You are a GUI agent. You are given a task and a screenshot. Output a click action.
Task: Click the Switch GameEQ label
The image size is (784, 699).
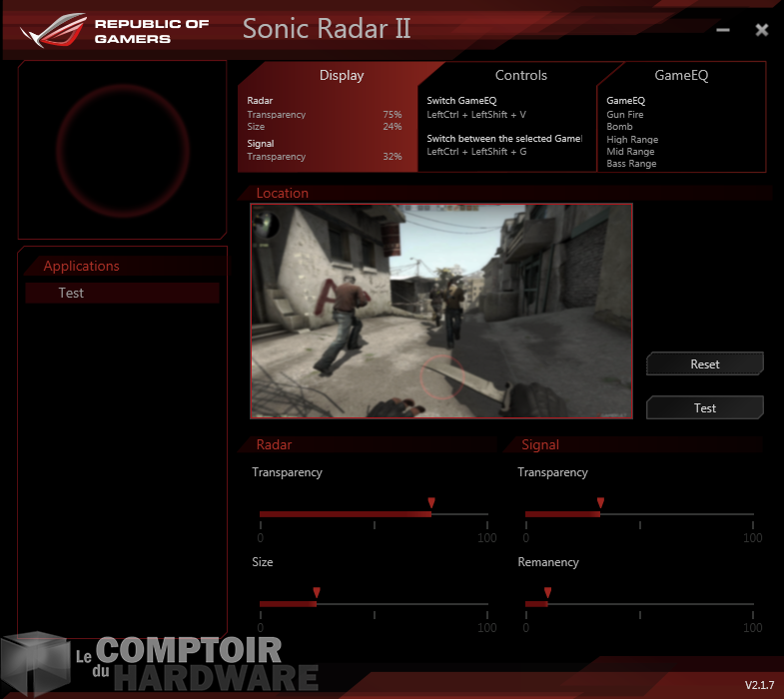coord(461,101)
